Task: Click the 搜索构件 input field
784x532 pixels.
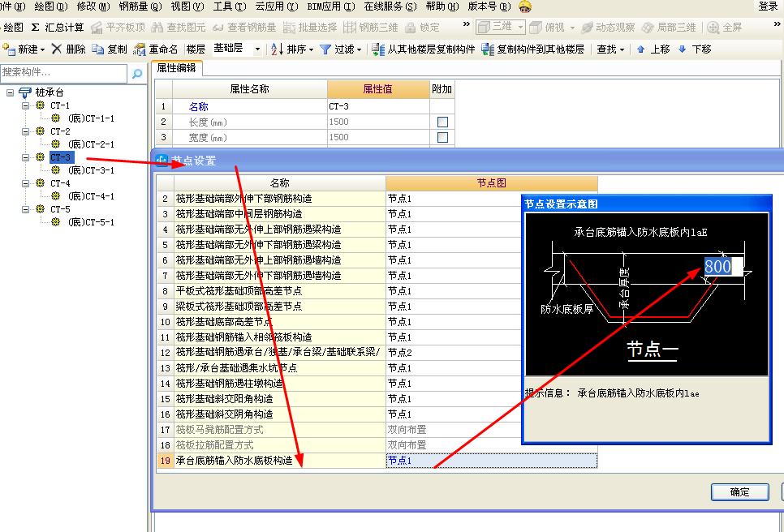Action: coord(64,73)
